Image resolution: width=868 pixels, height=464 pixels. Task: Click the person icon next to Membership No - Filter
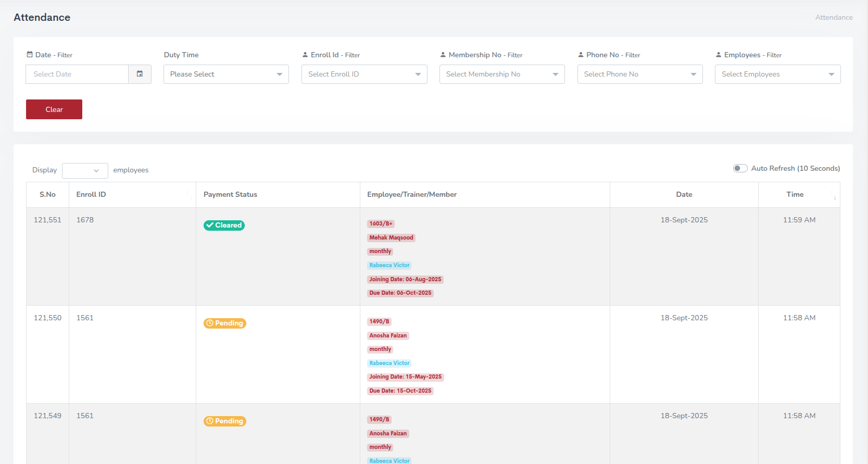coord(443,55)
